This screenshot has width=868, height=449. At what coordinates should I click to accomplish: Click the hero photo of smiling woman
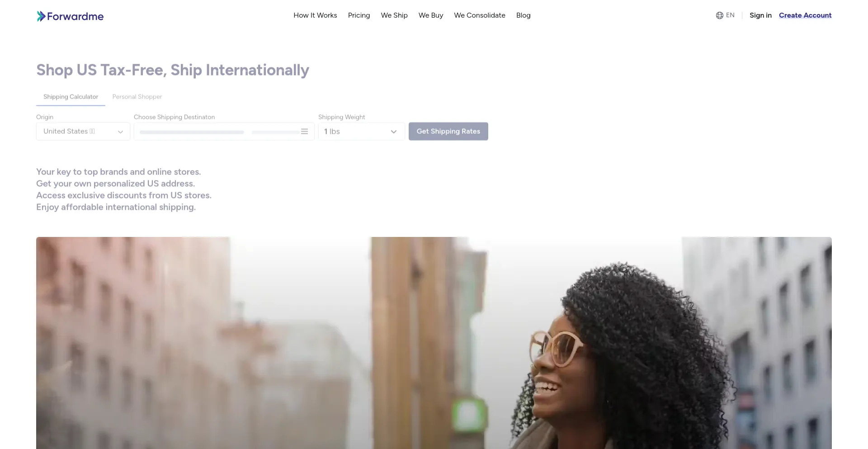(x=434, y=343)
